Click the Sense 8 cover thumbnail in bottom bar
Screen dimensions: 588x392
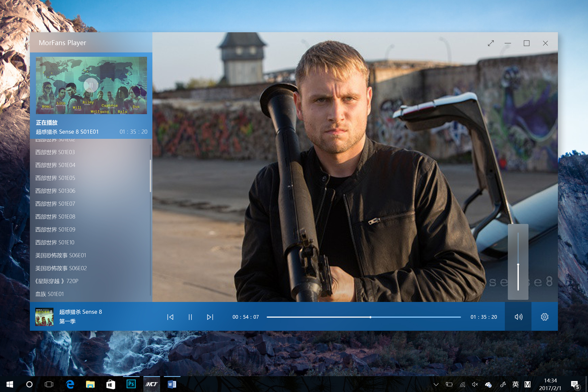[44, 317]
